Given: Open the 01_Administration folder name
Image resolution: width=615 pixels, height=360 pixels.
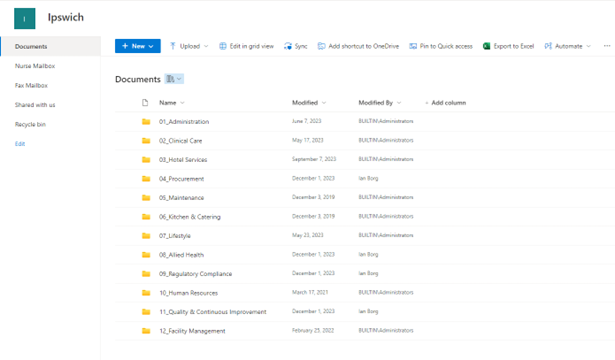Looking at the screenshot, I should 184,122.
